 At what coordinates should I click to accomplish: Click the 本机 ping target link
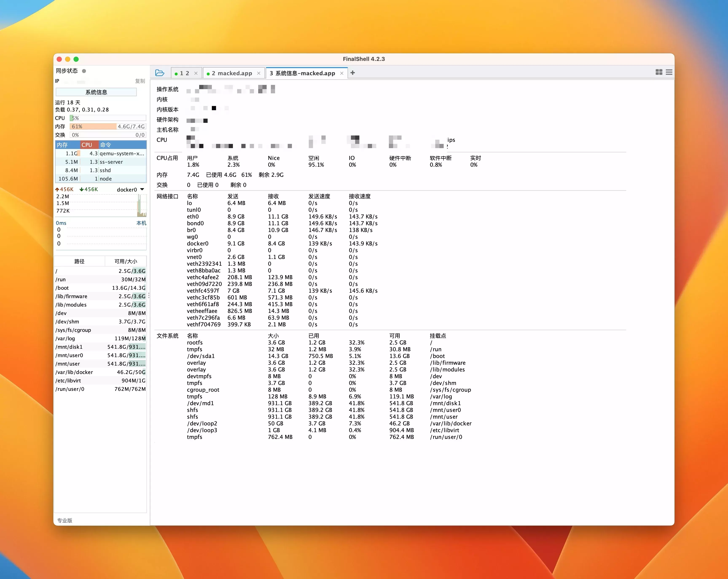tap(141, 223)
